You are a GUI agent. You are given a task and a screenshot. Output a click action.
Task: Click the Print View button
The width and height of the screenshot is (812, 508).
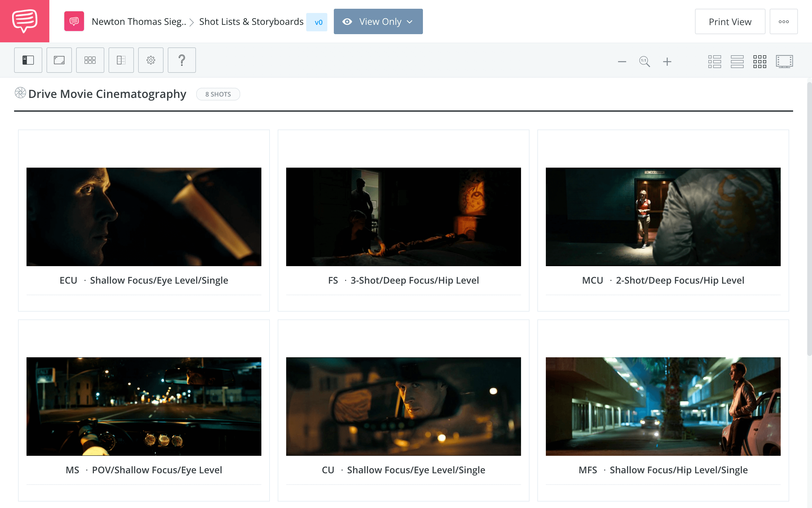click(730, 21)
